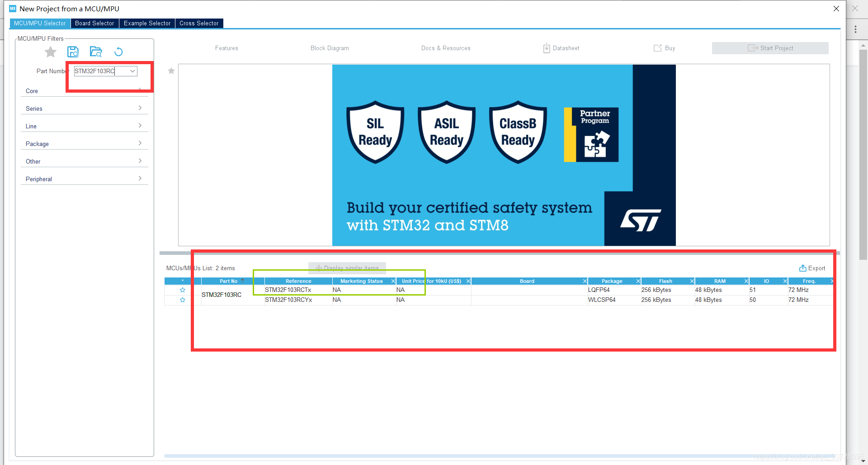Select the STM32F103RCTx reference cell
868x465 pixels.
[298, 290]
